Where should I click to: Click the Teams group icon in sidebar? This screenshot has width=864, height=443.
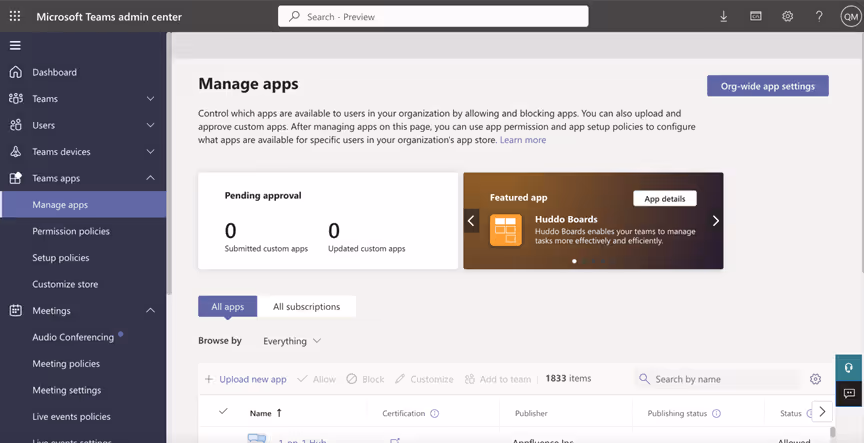pyautogui.click(x=15, y=99)
